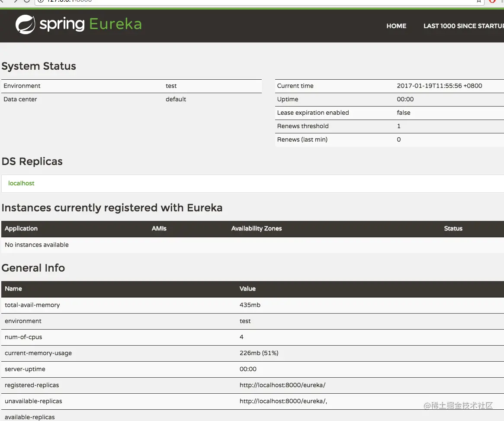Select the 'No instances available' row
This screenshot has width=504, height=421.
tap(253, 245)
